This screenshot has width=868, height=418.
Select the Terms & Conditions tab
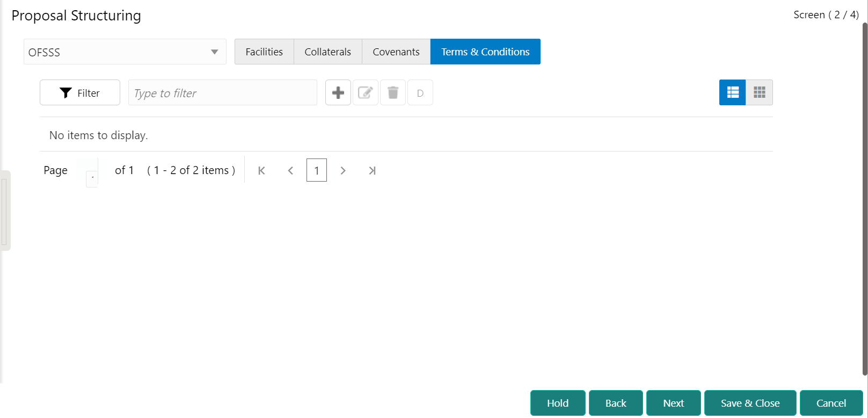[485, 52]
